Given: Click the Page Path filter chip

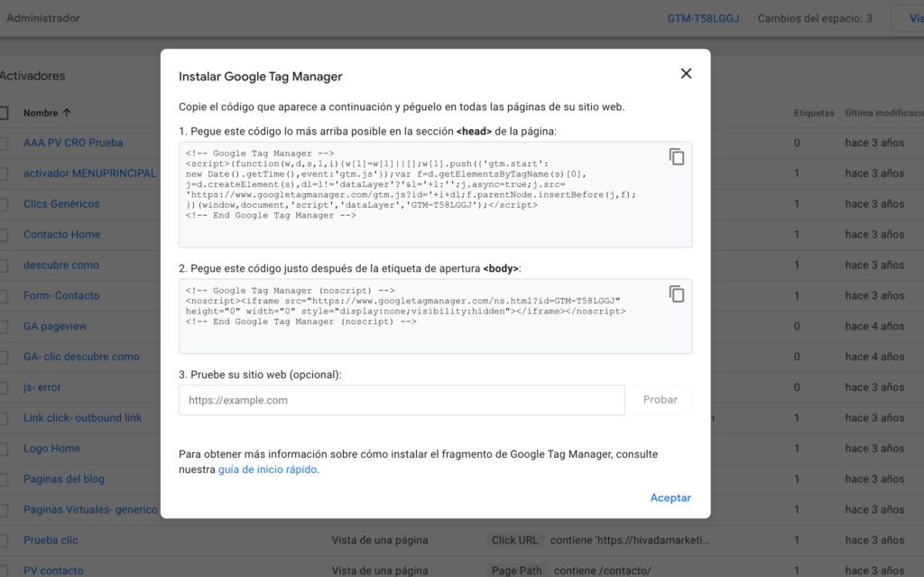Looking at the screenshot, I should 517,570.
